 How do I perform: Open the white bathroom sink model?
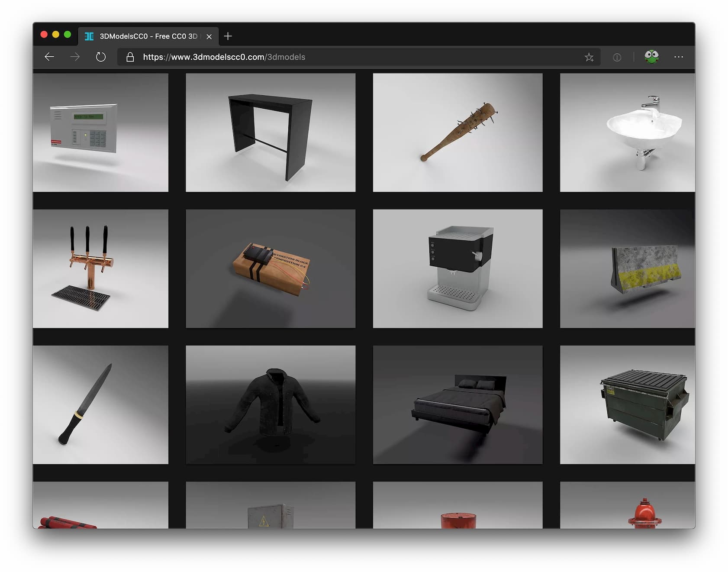point(628,132)
